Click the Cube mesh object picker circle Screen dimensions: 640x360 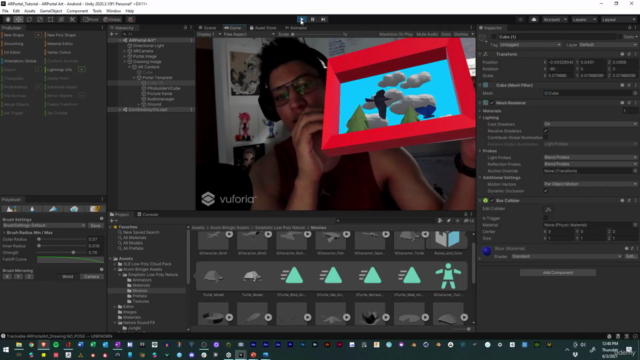635,93
